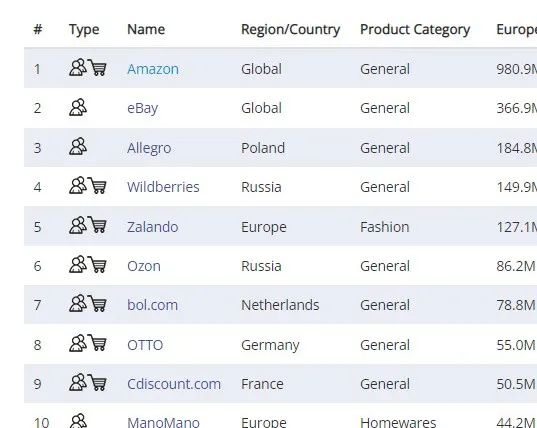Open the Allegro marketplace link
This screenshot has width=537, height=428.
point(149,149)
